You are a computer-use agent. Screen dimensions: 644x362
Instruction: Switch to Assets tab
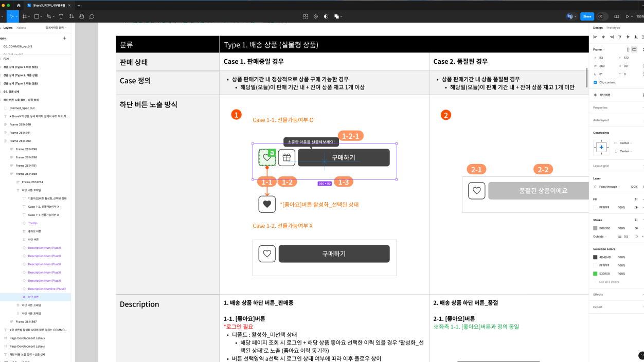click(21, 28)
